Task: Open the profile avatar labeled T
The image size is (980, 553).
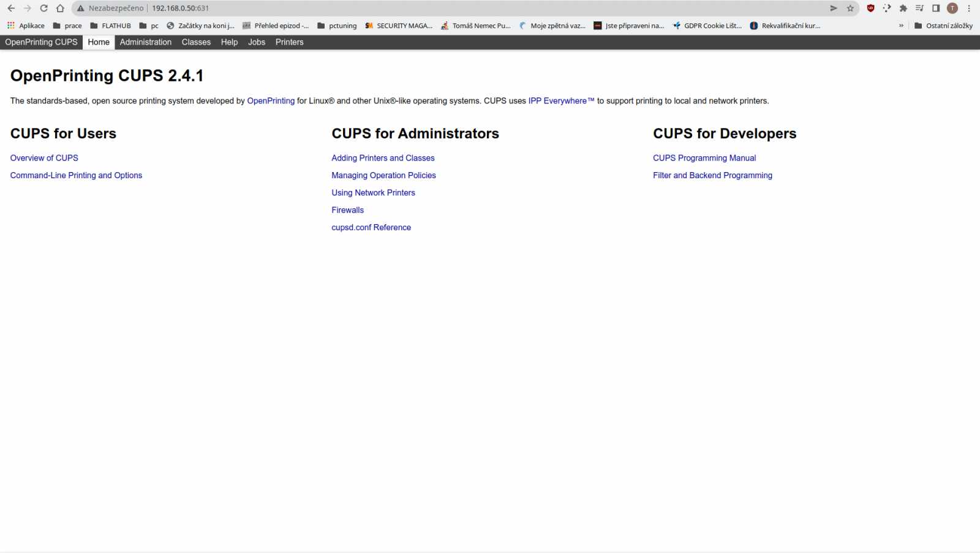Action: click(x=952, y=8)
